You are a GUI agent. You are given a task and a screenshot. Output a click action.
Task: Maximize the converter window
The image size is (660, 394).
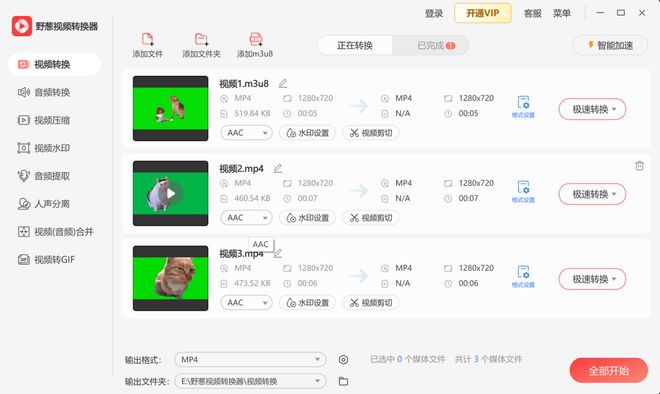click(621, 13)
